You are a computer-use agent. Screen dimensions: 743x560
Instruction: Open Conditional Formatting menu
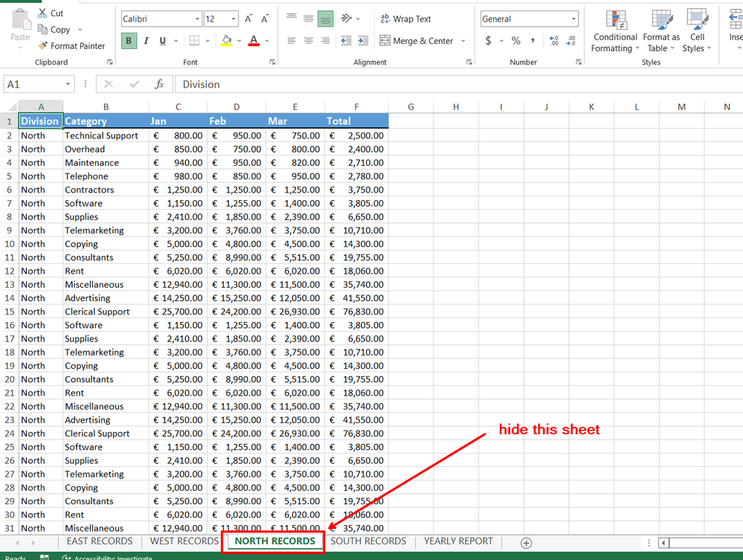pyautogui.click(x=615, y=31)
